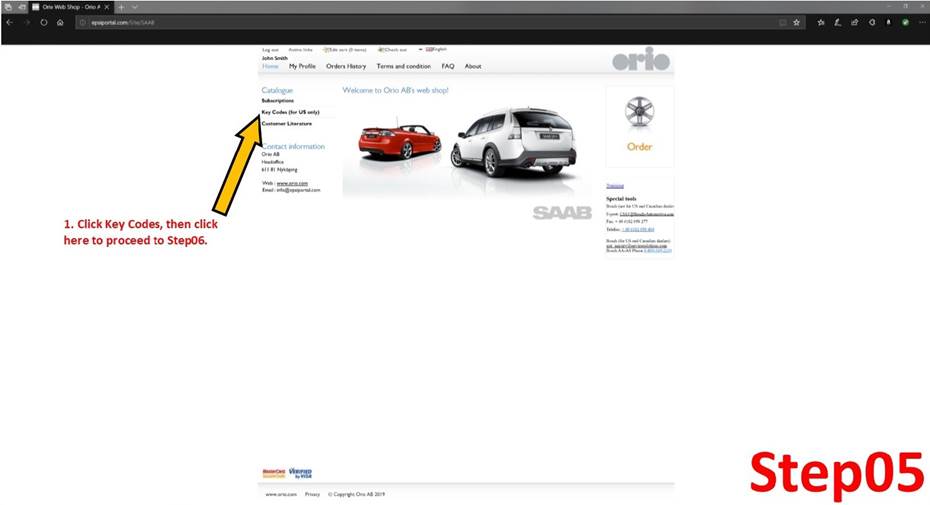The image size is (930, 505).
Task: Click the orio logo
Action: (x=641, y=59)
